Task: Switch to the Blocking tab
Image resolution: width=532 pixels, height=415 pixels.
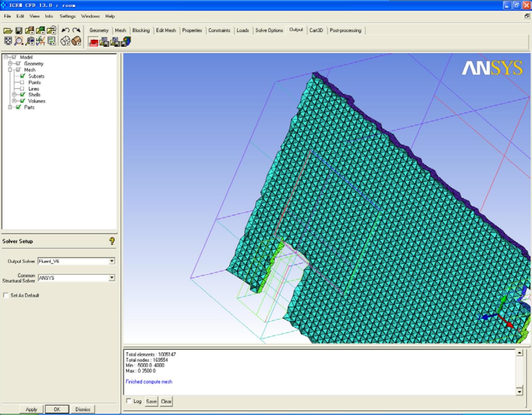Action: tap(141, 30)
